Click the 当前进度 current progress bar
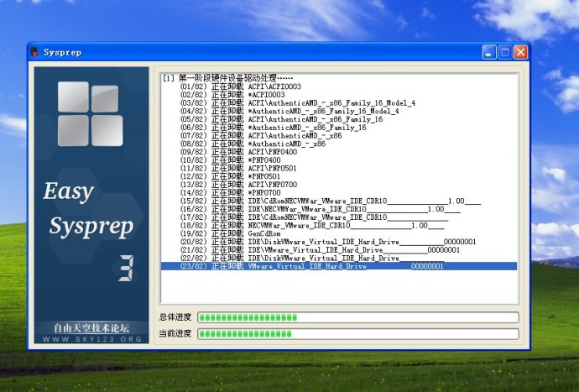Screen dimensions: 579x392 [358, 334]
